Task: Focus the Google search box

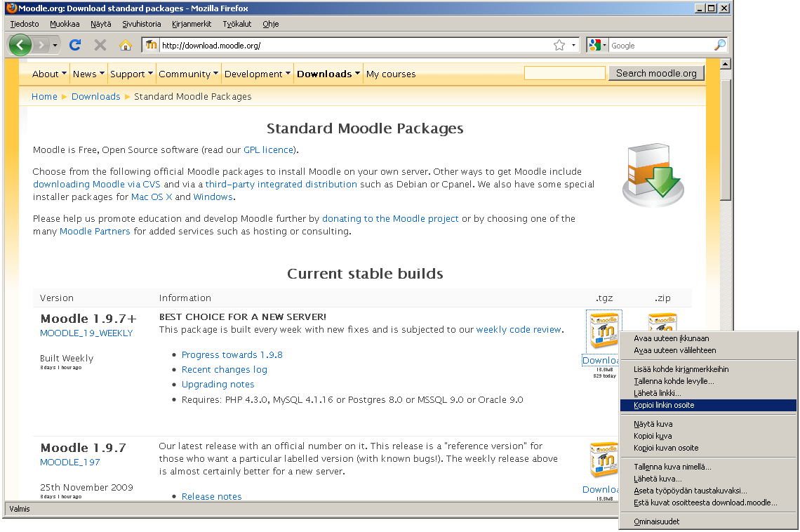Action: pyautogui.click(x=661, y=46)
